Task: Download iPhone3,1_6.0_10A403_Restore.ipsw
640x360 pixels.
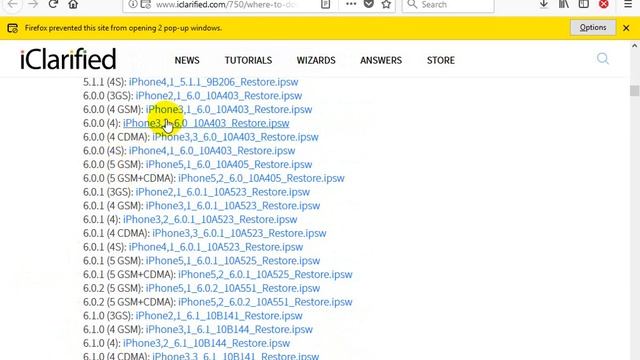Action: click(229, 110)
